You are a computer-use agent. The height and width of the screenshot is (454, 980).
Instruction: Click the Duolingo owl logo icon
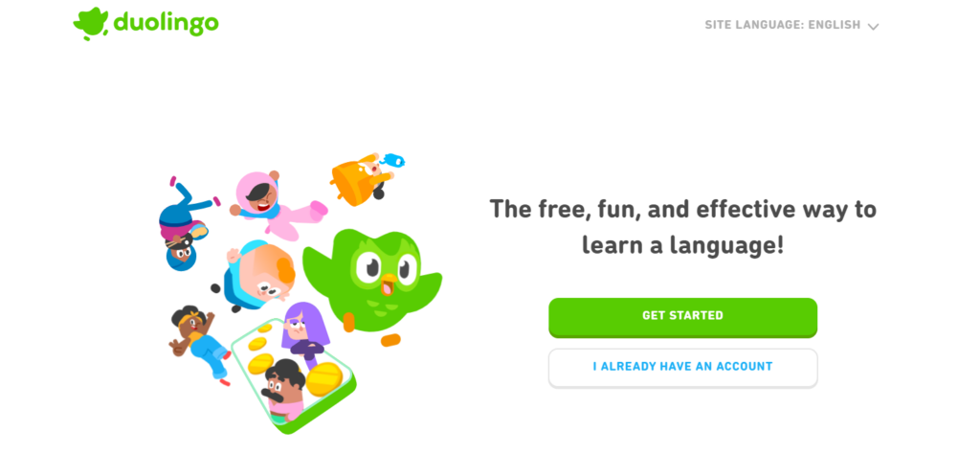pyautogui.click(x=91, y=23)
